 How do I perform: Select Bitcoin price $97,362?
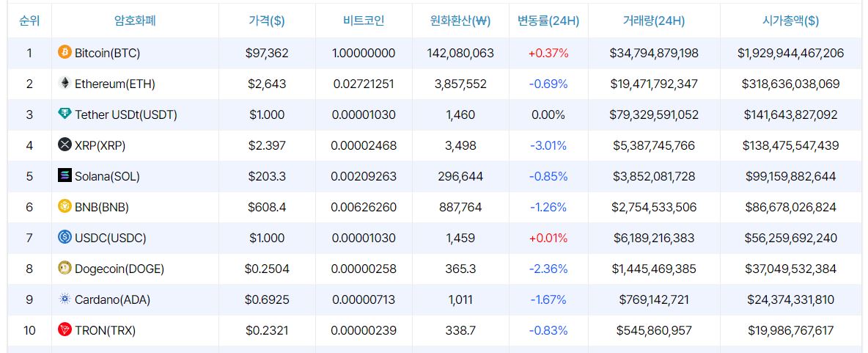click(x=267, y=53)
